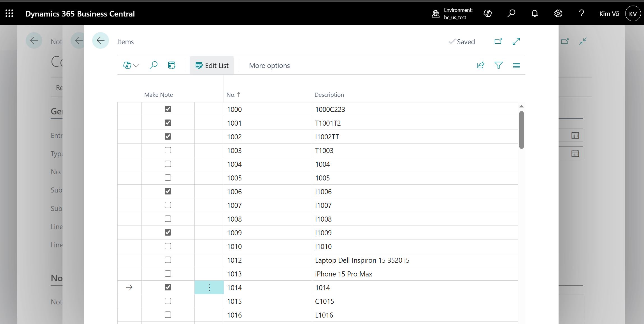The width and height of the screenshot is (644, 324).
Task: Open Copilot in the top bar
Action: [x=488, y=13]
